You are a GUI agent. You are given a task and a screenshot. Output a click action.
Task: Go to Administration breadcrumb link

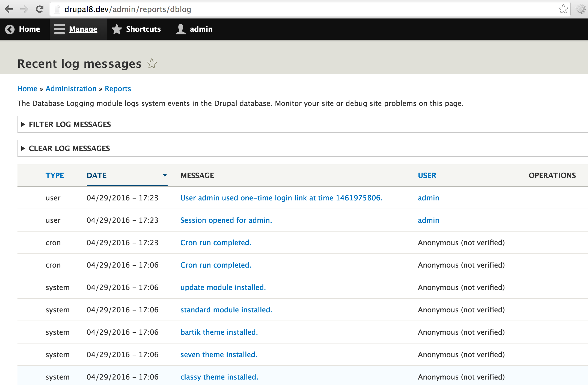click(x=71, y=89)
